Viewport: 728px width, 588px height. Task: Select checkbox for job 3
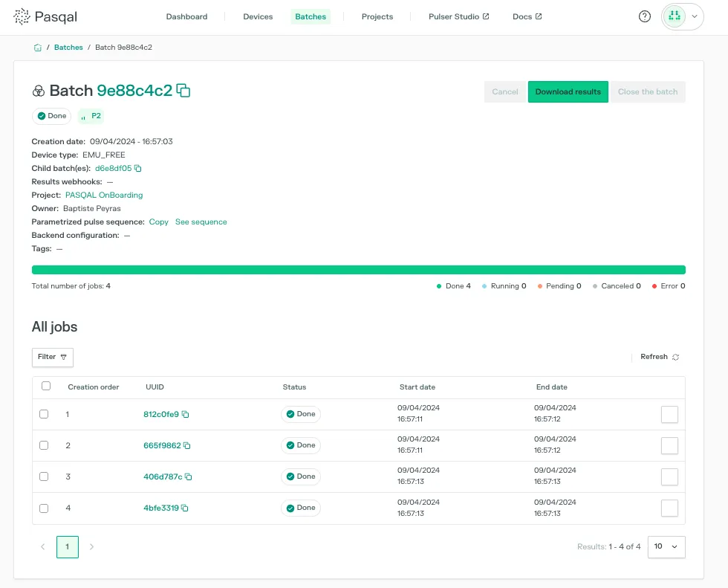[x=44, y=476]
